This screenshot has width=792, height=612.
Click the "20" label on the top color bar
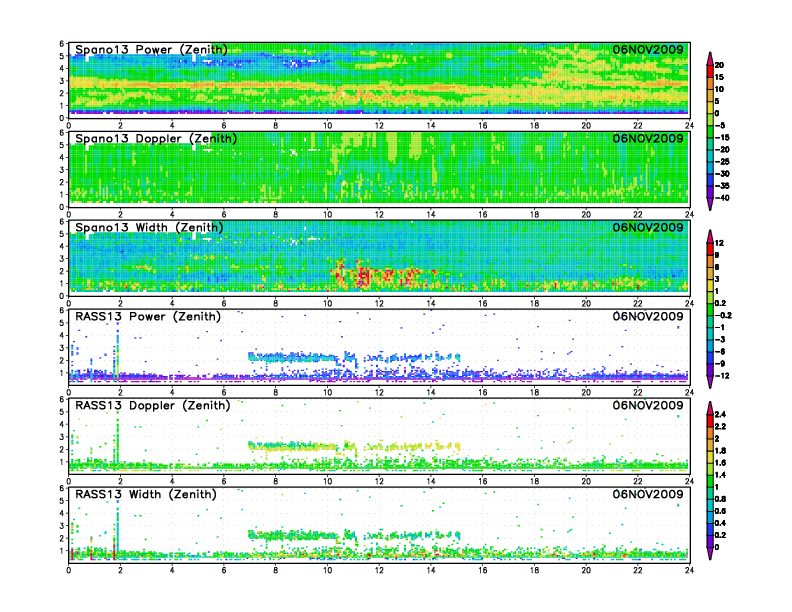[x=719, y=65]
